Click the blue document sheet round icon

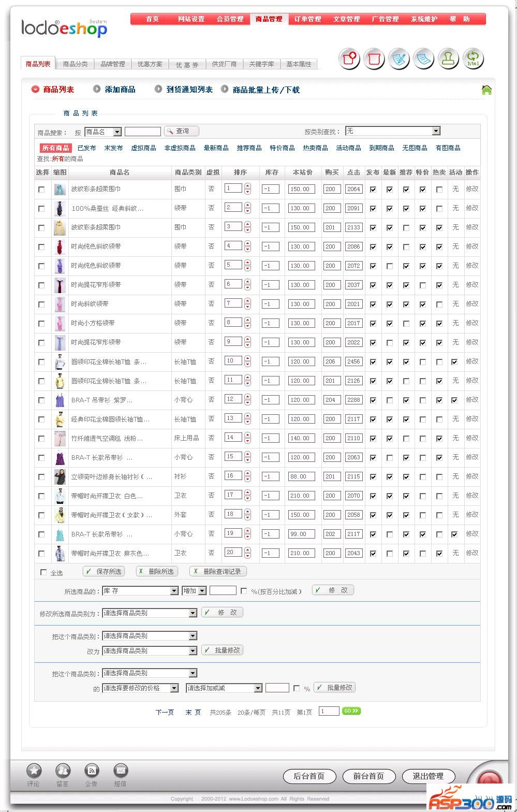[x=424, y=59]
